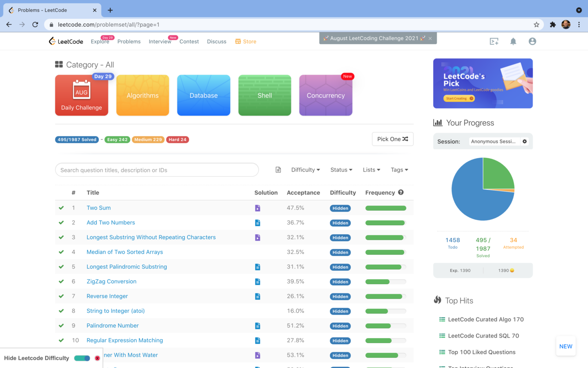Reload the page in Chrome
The width and height of the screenshot is (588, 368).
tap(35, 24)
